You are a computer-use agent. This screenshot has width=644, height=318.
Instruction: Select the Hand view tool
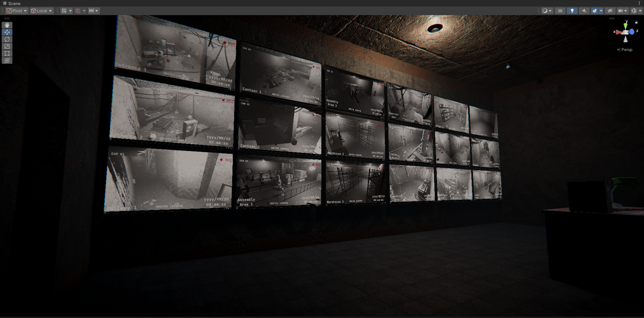click(7, 25)
